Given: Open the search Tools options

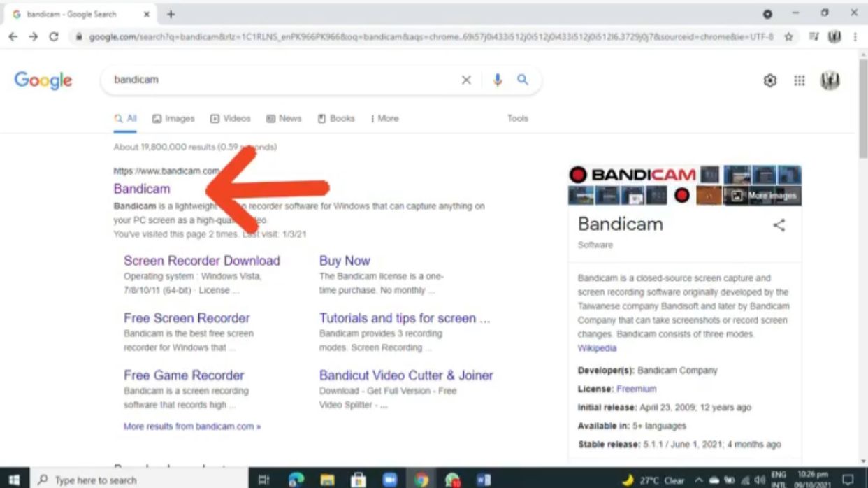Looking at the screenshot, I should (518, 119).
